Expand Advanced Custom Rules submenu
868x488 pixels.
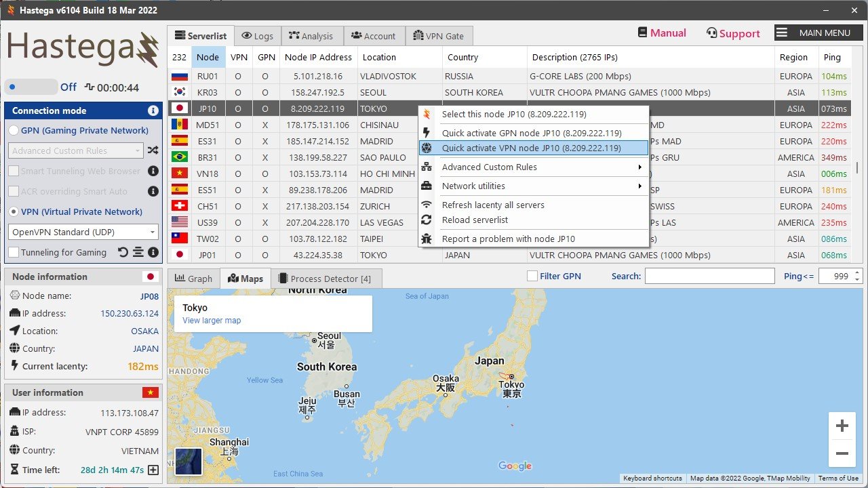point(534,167)
